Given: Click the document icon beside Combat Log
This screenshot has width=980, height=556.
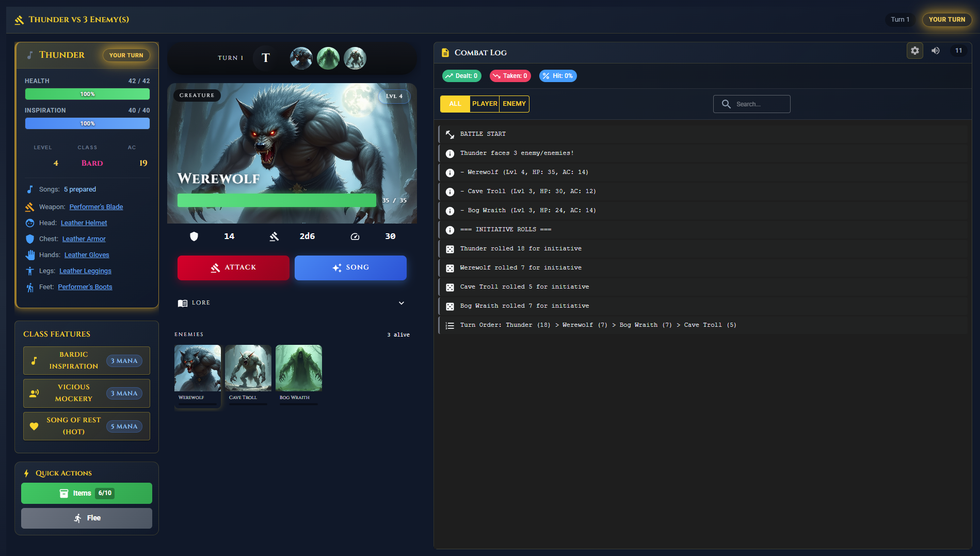Looking at the screenshot, I should click(445, 52).
